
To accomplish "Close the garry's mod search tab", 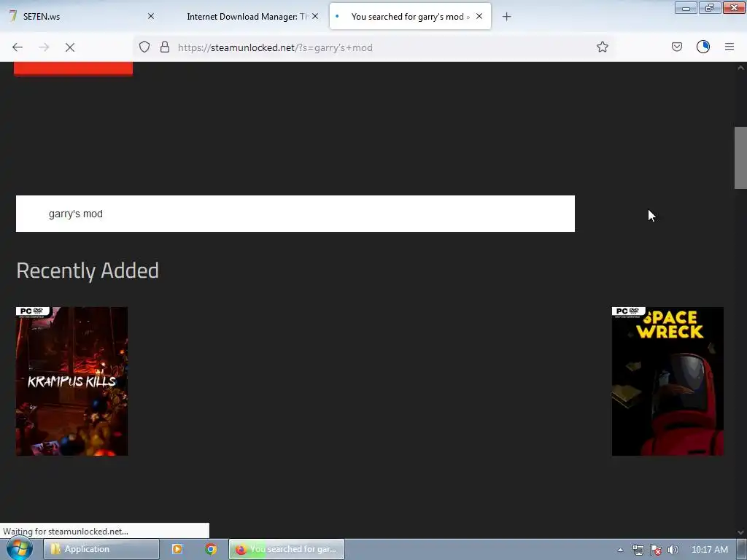I will click(x=479, y=16).
